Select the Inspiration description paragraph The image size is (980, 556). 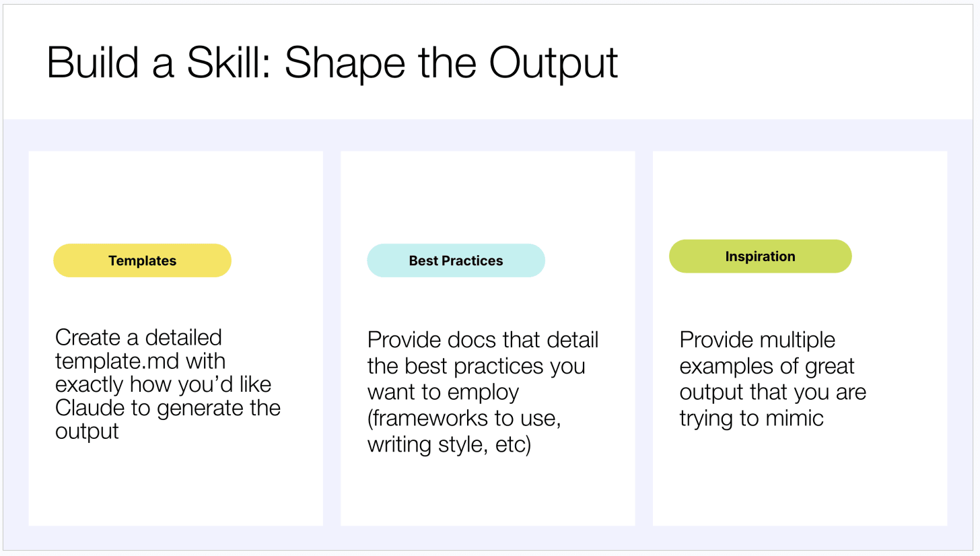[x=773, y=379]
